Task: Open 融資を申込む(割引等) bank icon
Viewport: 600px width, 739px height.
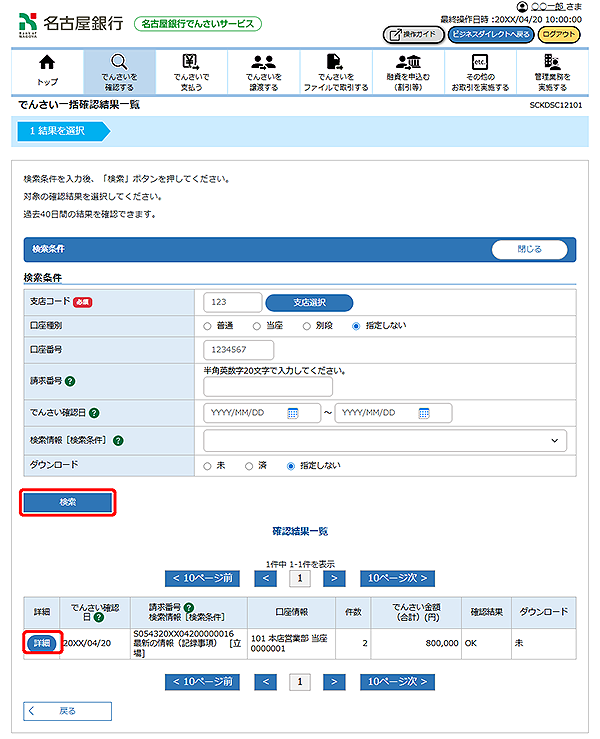Action: 408,62
